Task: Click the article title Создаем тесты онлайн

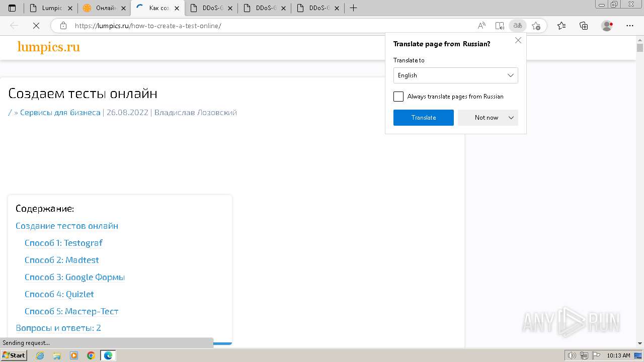Action: coord(83,94)
